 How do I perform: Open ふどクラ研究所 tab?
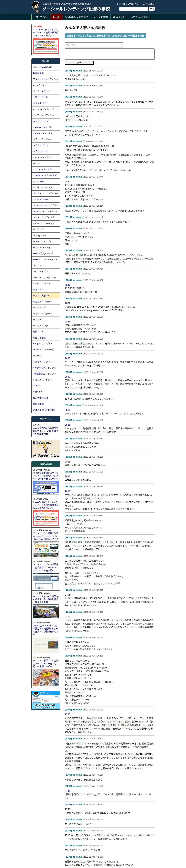click(x=139, y=17)
